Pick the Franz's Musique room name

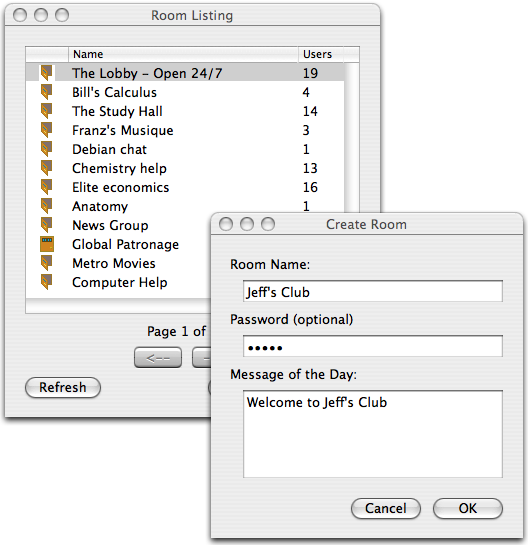pyautogui.click(x=123, y=131)
